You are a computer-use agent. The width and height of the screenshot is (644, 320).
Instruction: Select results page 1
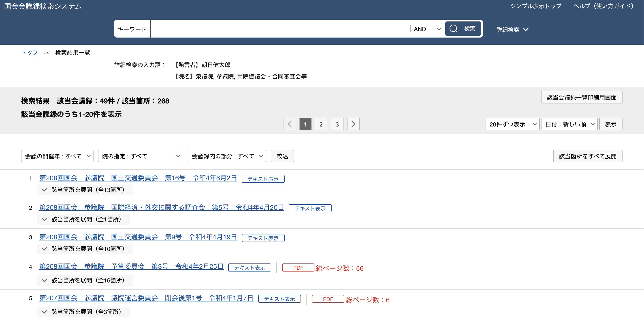(305, 124)
